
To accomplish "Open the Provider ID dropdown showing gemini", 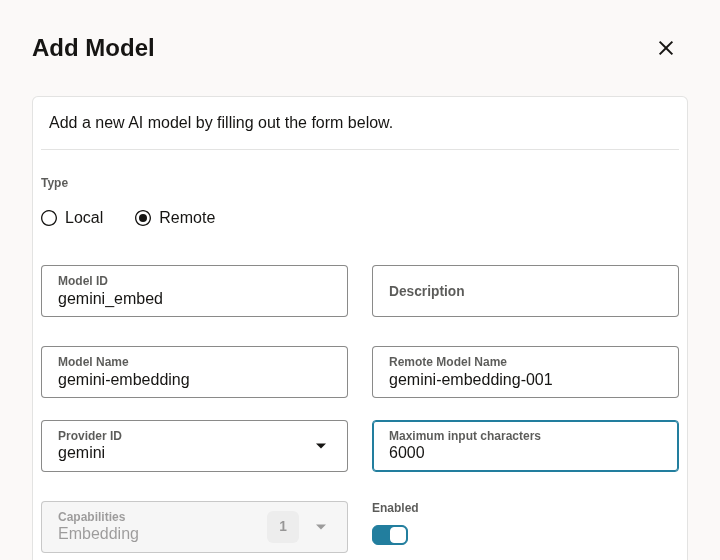I will pyautogui.click(x=194, y=446).
